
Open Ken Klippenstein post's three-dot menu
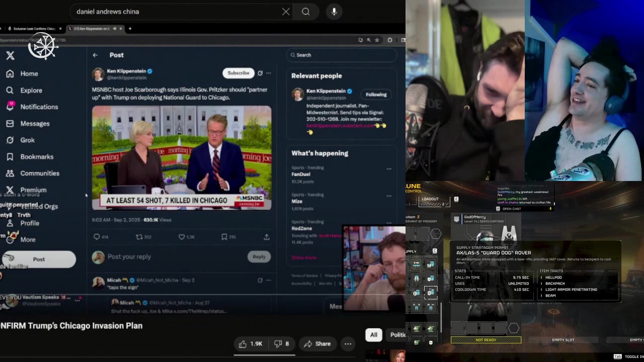[x=269, y=73]
